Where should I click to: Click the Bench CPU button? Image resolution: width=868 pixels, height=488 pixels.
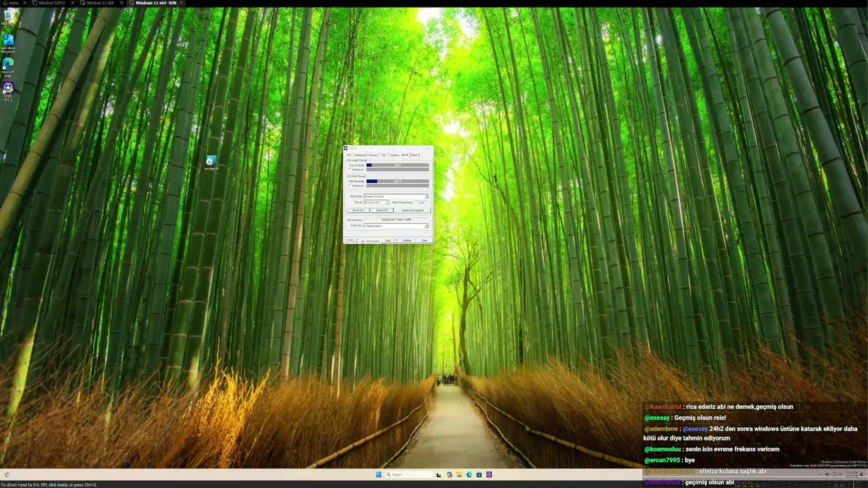357,210
